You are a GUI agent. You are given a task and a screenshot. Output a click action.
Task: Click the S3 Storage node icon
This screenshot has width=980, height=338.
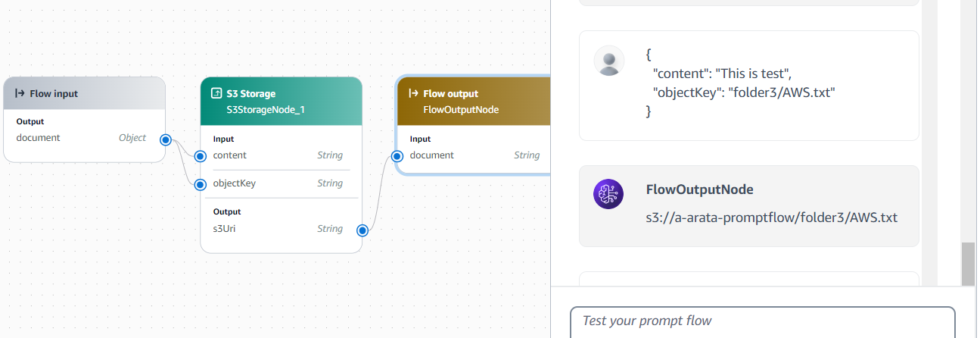(216, 94)
